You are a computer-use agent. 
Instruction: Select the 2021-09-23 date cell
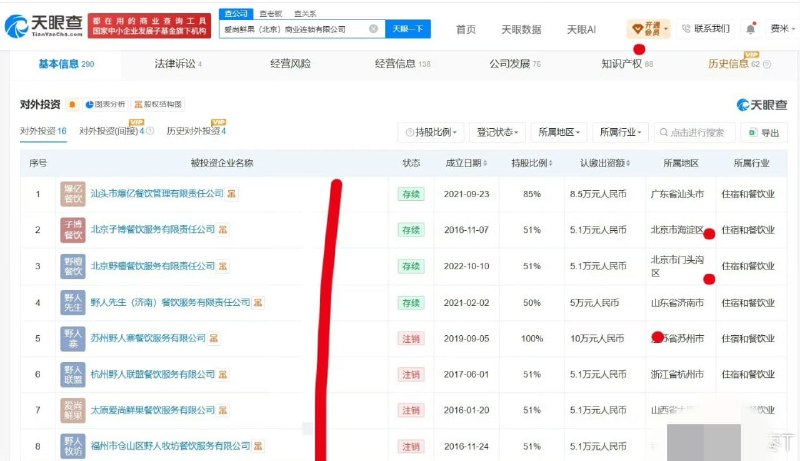tap(466, 194)
